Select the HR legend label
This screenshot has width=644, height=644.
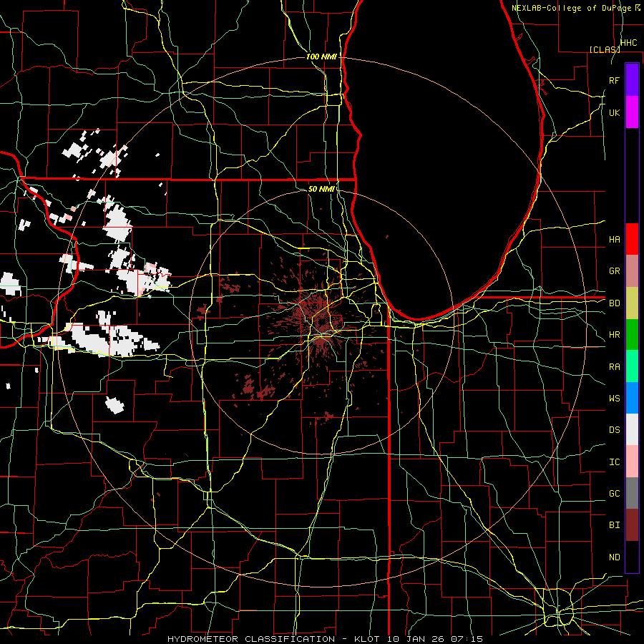[614, 335]
